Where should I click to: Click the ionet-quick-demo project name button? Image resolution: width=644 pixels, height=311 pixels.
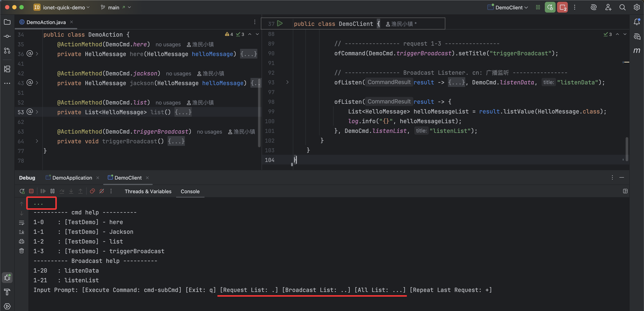tap(64, 8)
